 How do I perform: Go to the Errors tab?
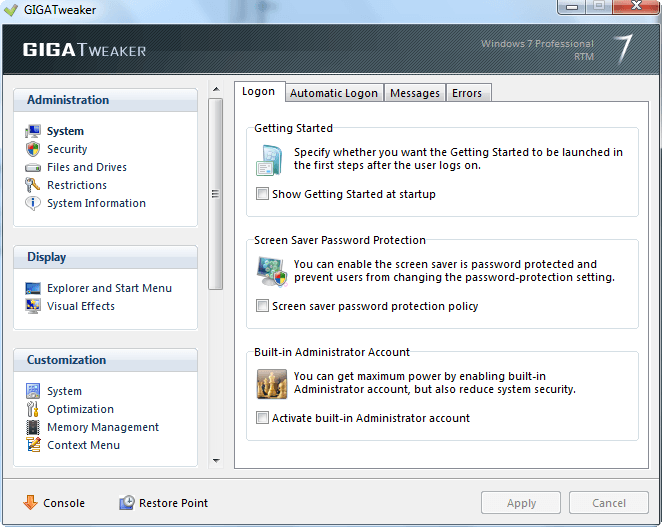[x=467, y=93]
